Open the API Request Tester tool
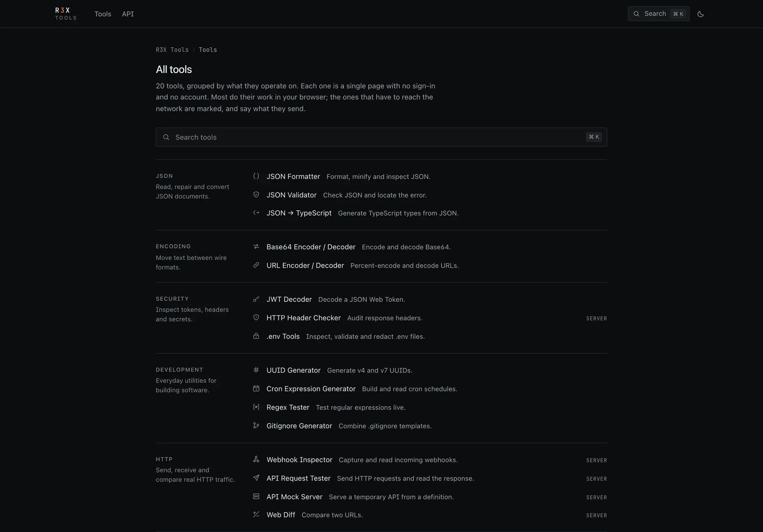Screen dimensions: 763x532 pos(298,478)
